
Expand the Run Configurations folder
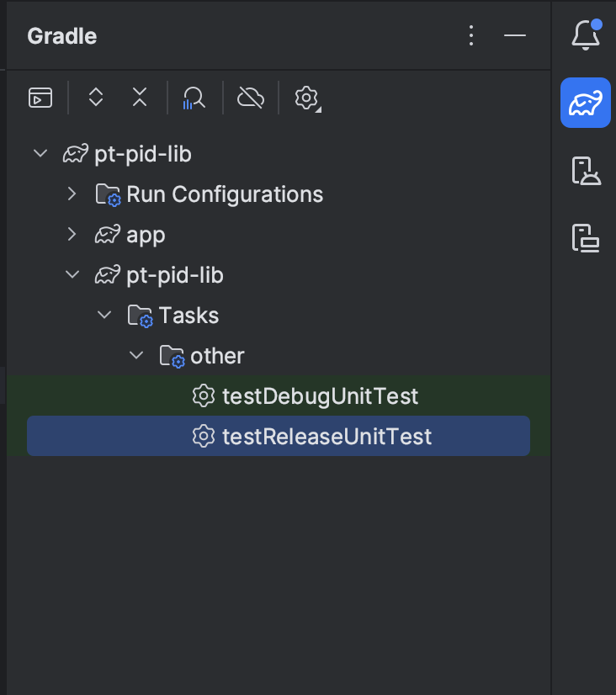click(x=72, y=194)
